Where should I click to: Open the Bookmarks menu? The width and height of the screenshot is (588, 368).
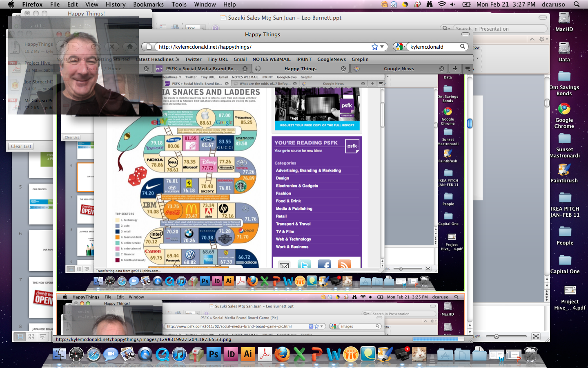(148, 4)
